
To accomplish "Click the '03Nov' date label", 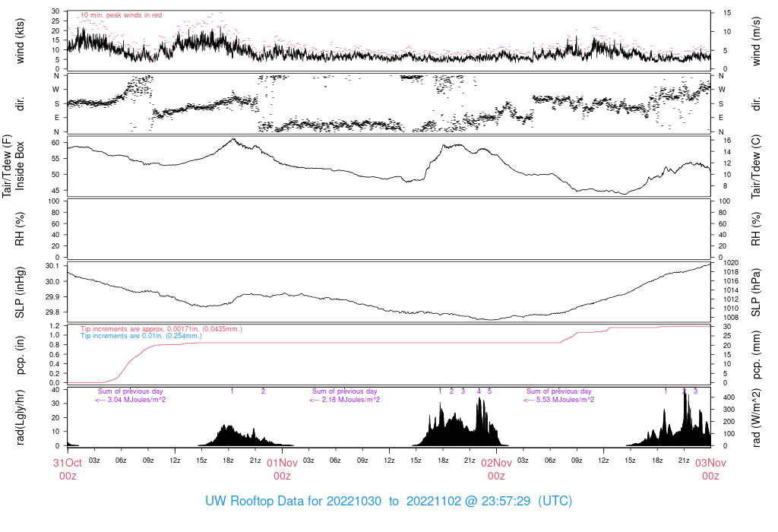I will click(710, 463).
